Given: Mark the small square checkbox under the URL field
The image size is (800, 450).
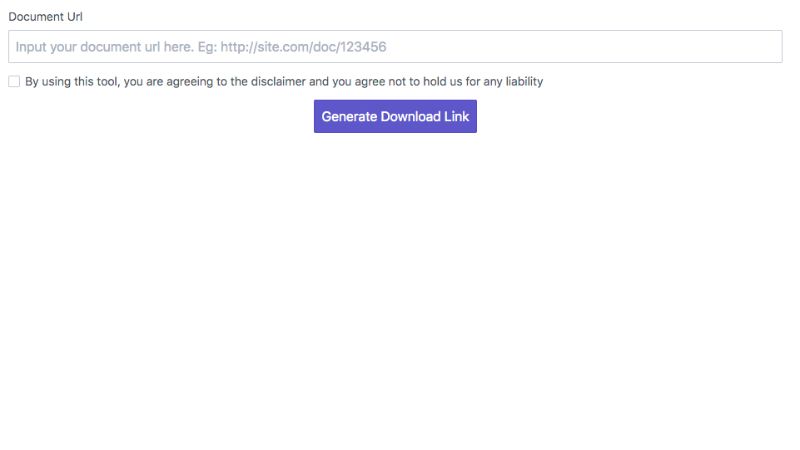Looking at the screenshot, I should click(14, 81).
